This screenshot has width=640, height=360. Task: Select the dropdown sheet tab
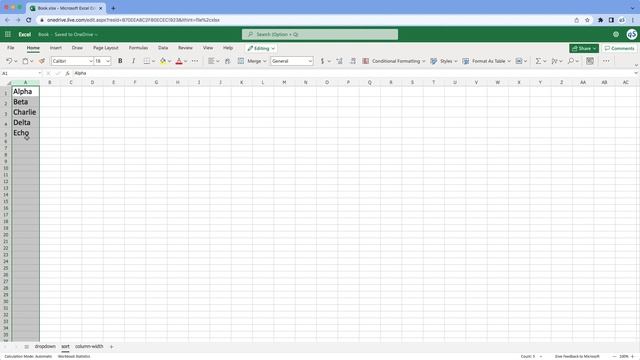point(45,347)
